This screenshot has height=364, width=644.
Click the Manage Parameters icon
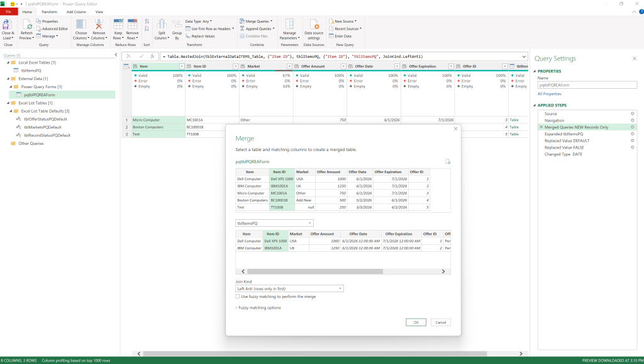pos(289,25)
